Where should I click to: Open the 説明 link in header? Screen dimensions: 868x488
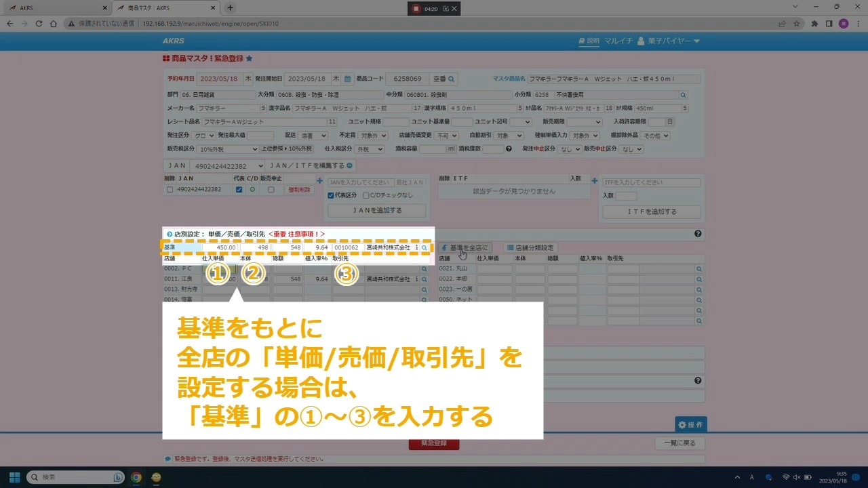[589, 41]
